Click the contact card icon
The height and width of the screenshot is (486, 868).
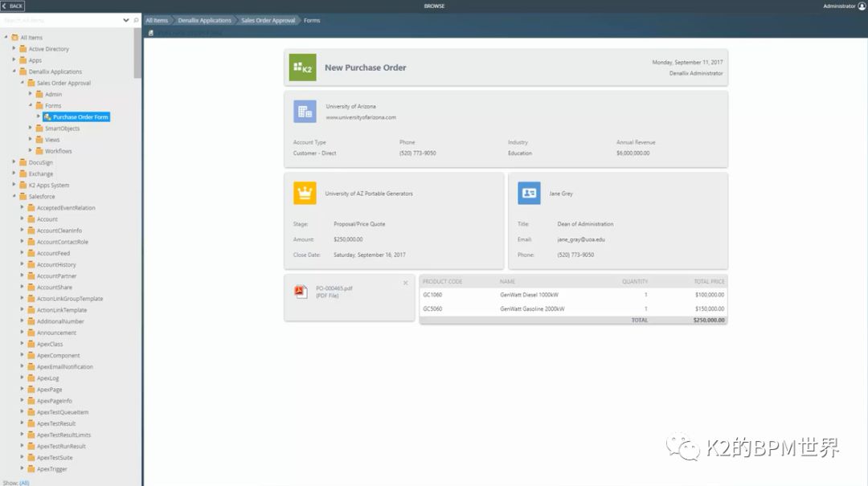tap(529, 193)
